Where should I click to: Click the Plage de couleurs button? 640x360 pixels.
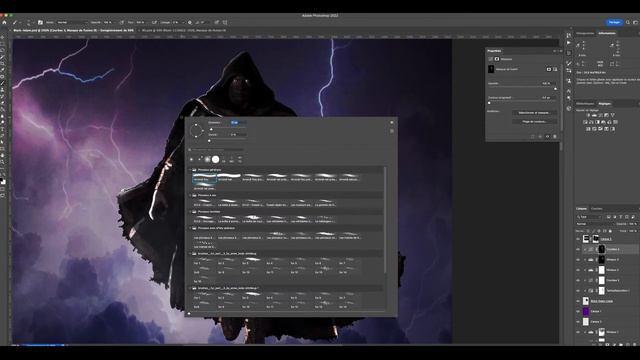tap(534, 122)
